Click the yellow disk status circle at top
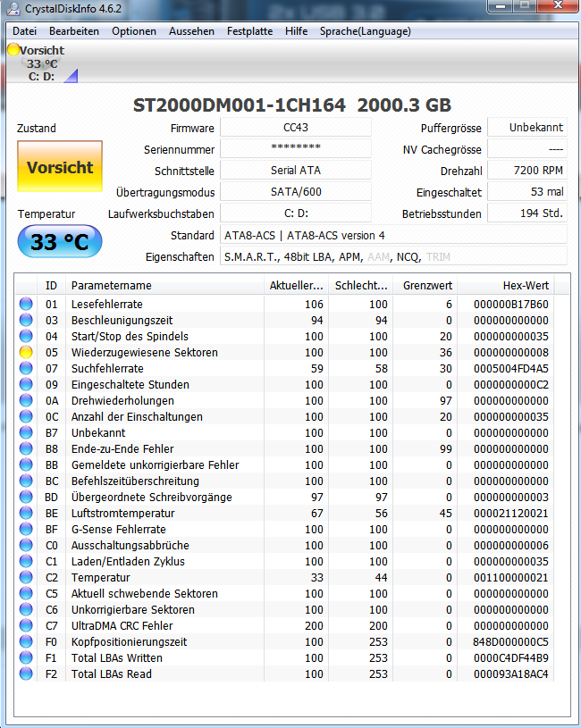 [x=13, y=49]
